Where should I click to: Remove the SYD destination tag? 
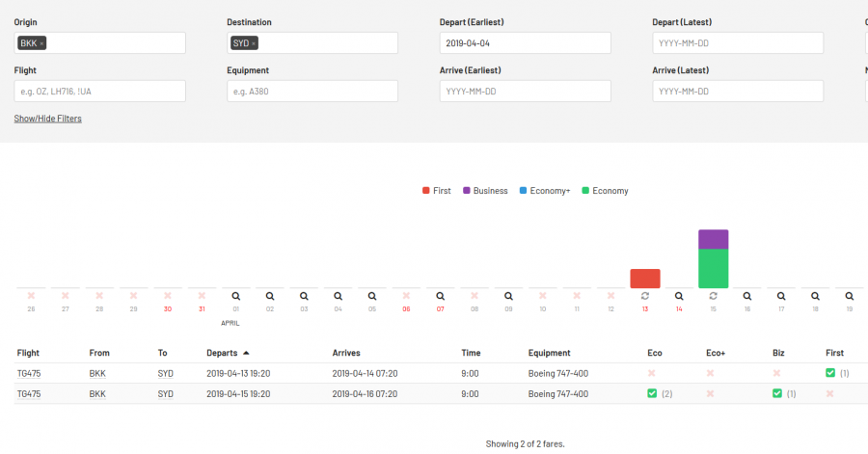click(254, 43)
